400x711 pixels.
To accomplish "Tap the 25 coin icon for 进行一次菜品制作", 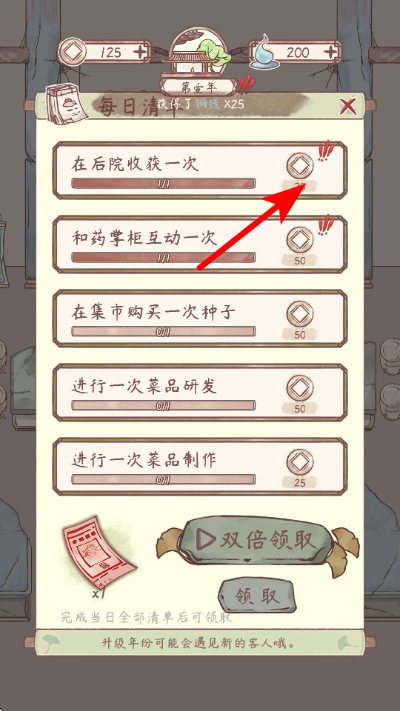I will 300,462.
